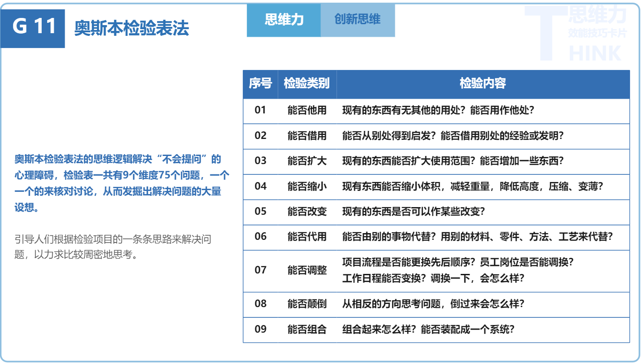Select row number 08
643x364 pixels.
(x=260, y=303)
